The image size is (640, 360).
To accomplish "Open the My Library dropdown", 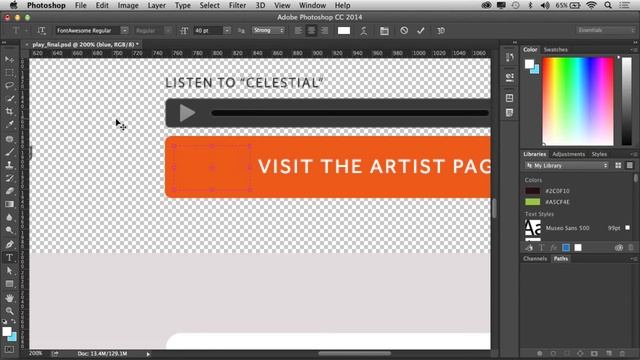I will 567,165.
